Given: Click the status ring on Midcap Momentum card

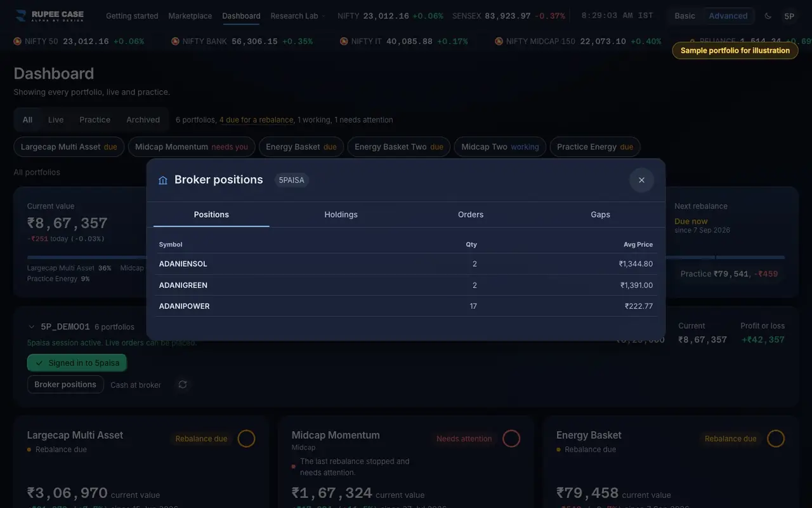Looking at the screenshot, I should (511, 439).
